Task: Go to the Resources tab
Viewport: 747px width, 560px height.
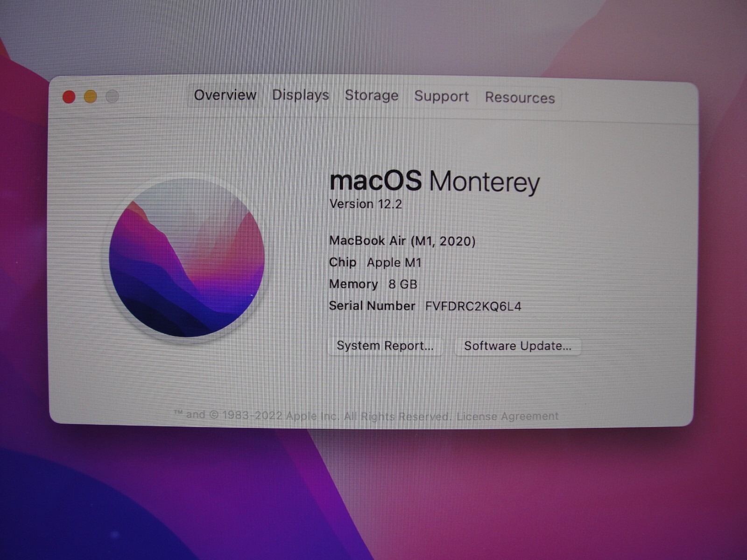Action: tap(520, 98)
